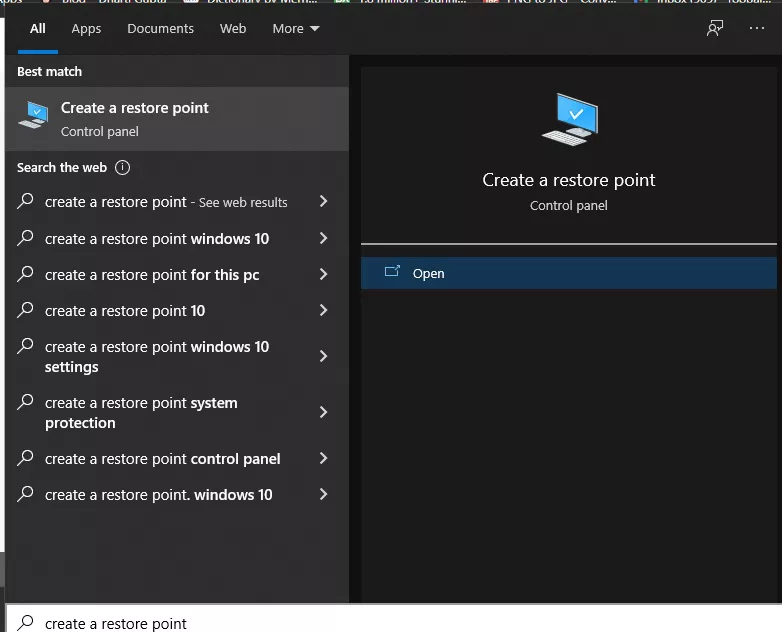Expand arrow for 'create a restore point control panel'
The image size is (782, 632).
tap(323, 458)
